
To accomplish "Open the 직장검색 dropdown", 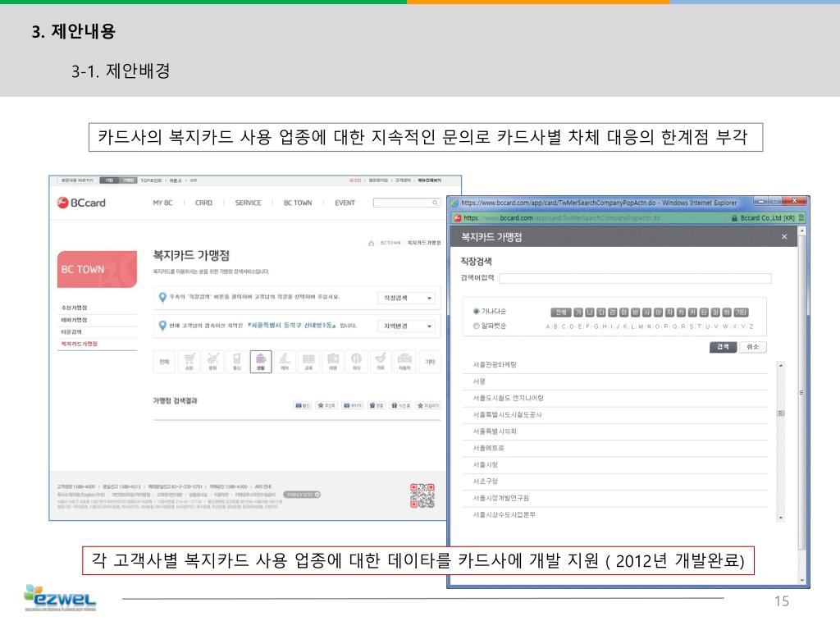I will (x=407, y=298).
